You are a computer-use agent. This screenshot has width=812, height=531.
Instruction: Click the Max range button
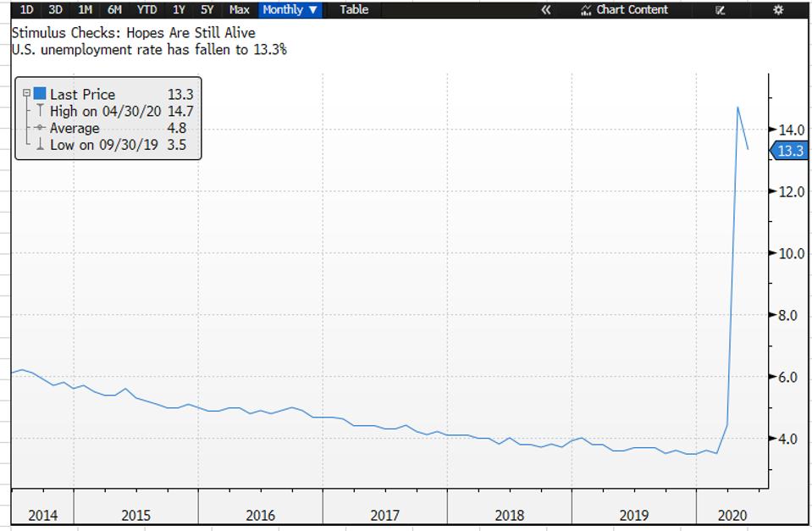238,9
